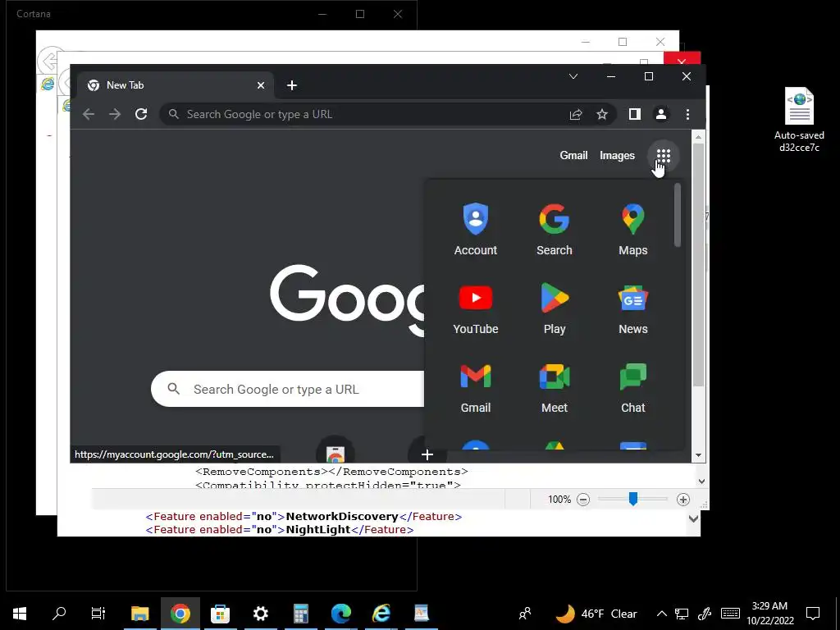
Task: Open the touch keyboard tray icon
Action: pyautogui.click(x=730, y=614)
